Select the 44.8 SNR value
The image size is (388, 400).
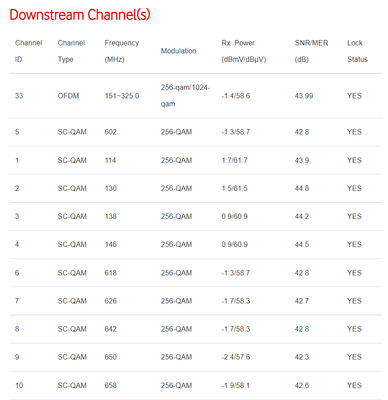coord(302,188)
